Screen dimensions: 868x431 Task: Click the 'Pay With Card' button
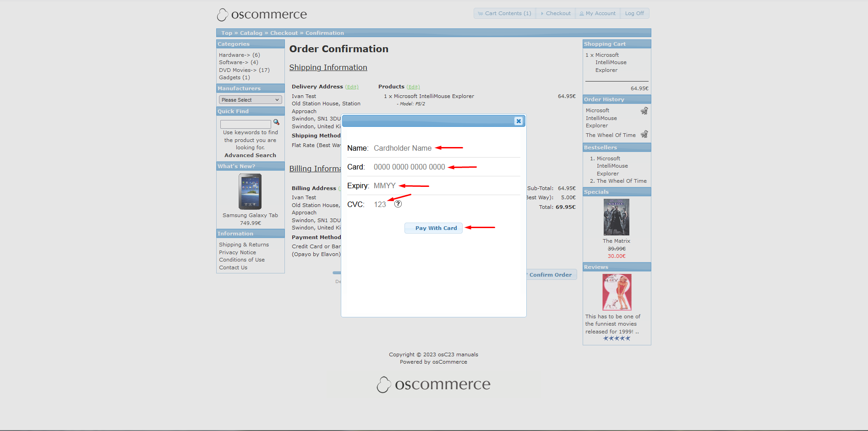click(433, 228)
